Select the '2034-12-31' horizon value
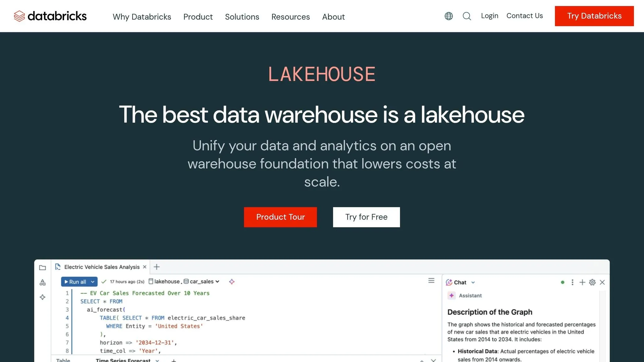 click(155, 343)
